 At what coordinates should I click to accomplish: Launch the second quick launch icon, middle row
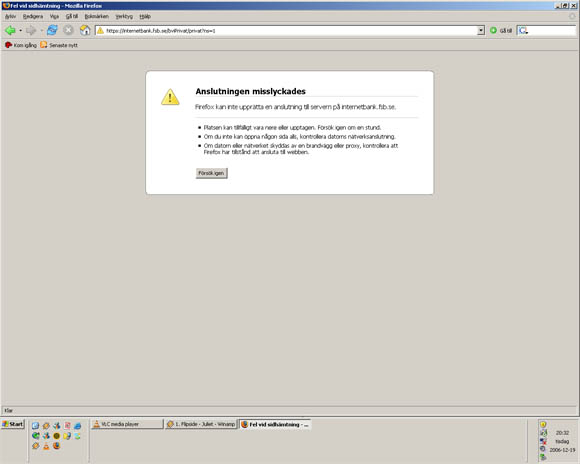coord(46,436)
